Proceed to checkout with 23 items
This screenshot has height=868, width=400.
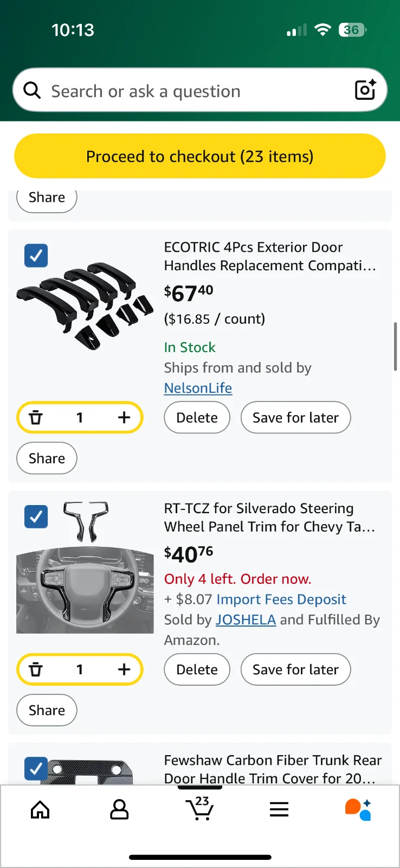tap(200, 156)
